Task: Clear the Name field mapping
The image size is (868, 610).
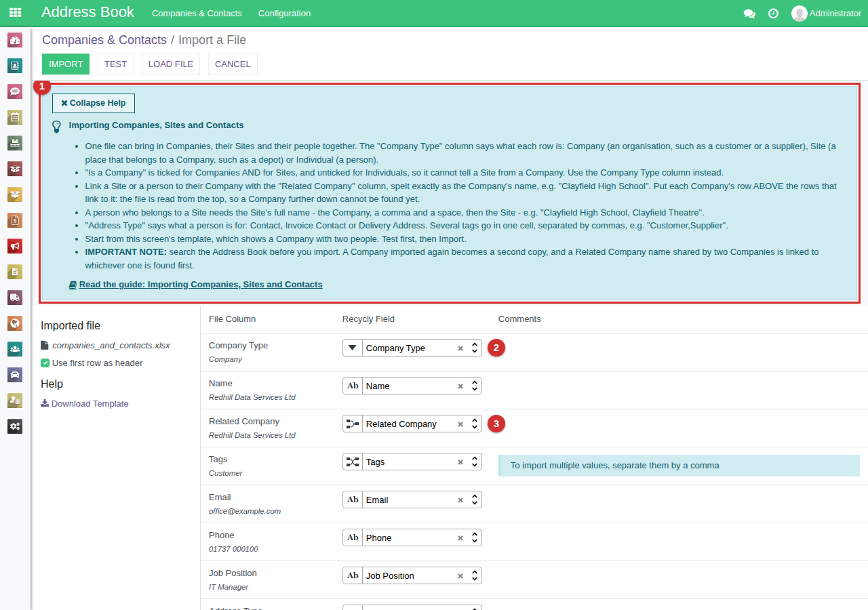Action: (460, 386)
